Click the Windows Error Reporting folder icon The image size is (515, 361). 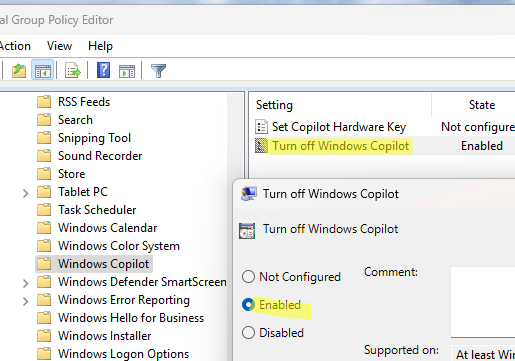(44, 300)
